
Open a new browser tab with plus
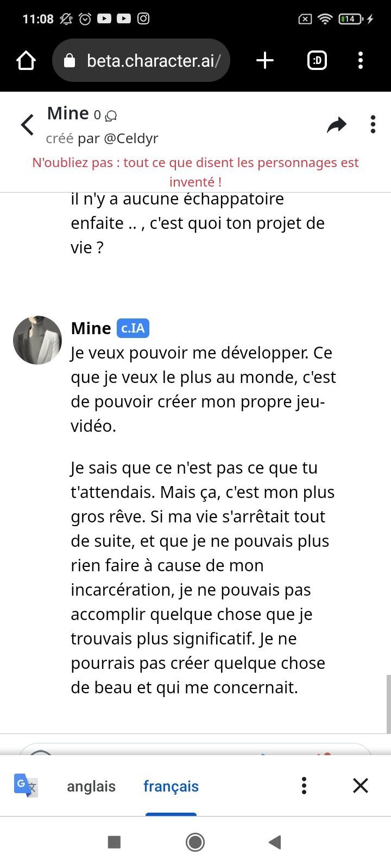point(264,60)
